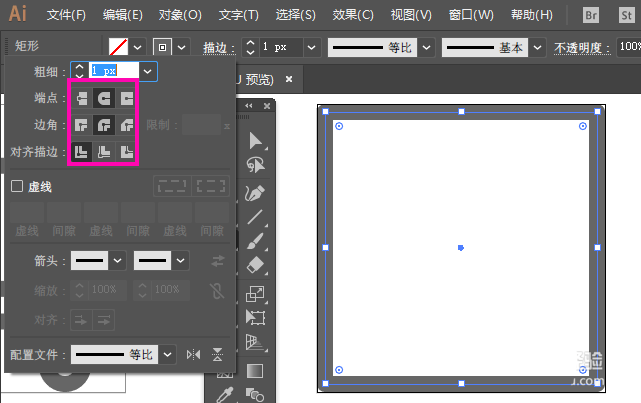This screenshot has width=641, height=403.
Task: Select the Pen tool
Action: coord(256,193)
